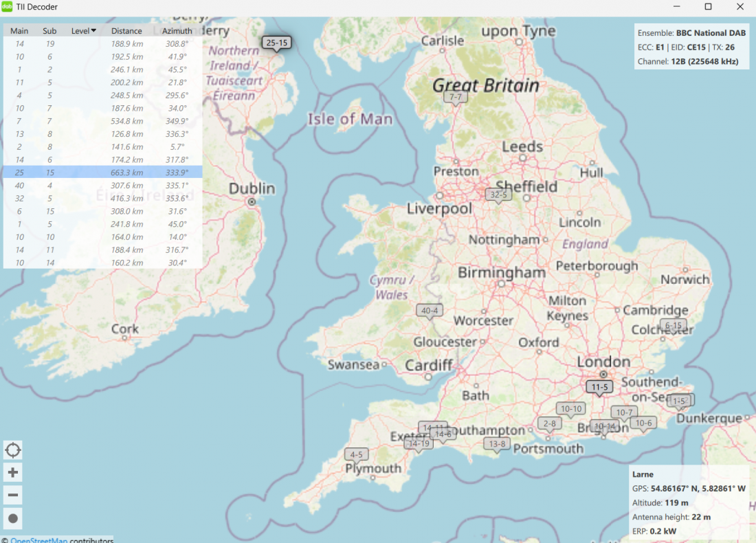Select table row with distance 248.5 km

pos(102,96)
